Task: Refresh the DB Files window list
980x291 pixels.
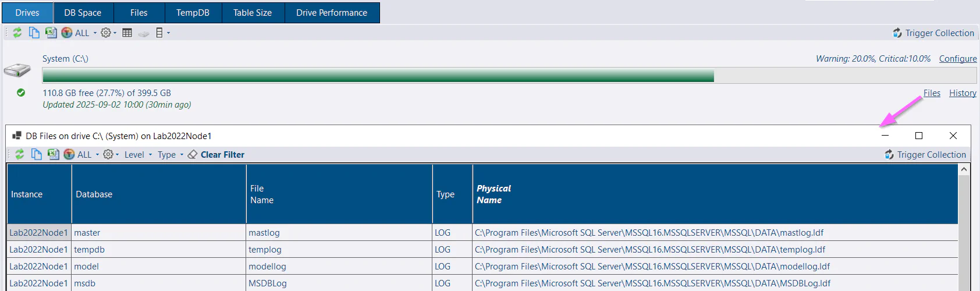Action: [x=20, y=154]
